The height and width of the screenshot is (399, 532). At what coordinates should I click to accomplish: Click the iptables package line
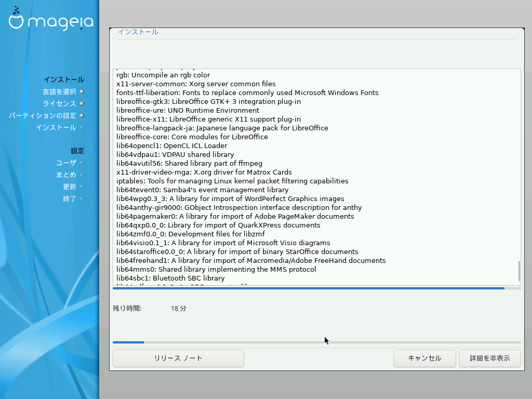(232, 181)
